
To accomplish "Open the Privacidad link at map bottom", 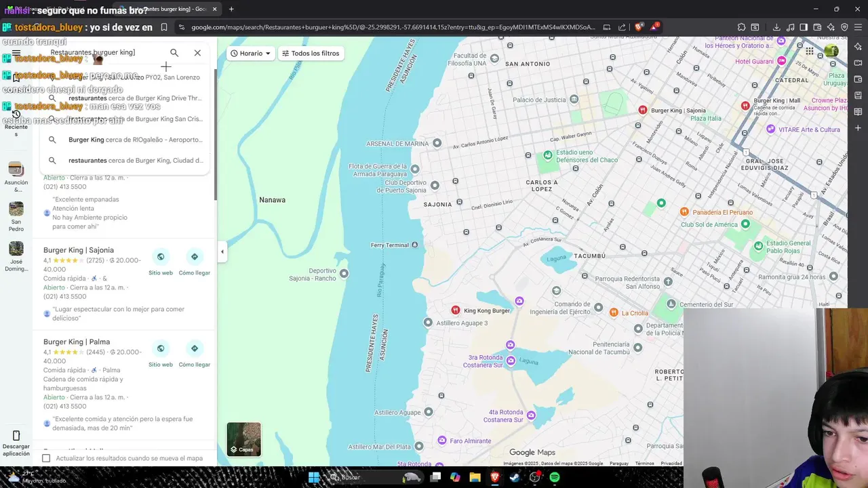I will tap(671, 464).
